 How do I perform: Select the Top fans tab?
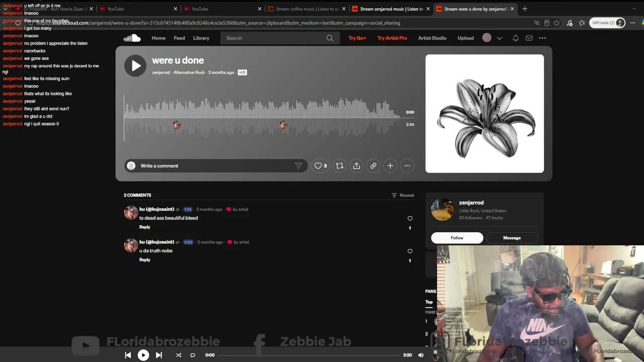tap(429, 302)
